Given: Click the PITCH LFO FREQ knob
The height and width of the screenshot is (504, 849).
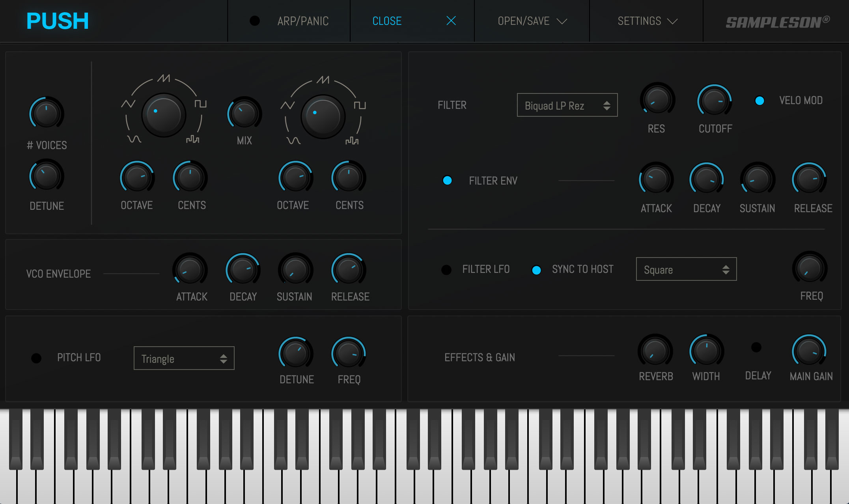Looking at the screenshot, I should [349, 353].
